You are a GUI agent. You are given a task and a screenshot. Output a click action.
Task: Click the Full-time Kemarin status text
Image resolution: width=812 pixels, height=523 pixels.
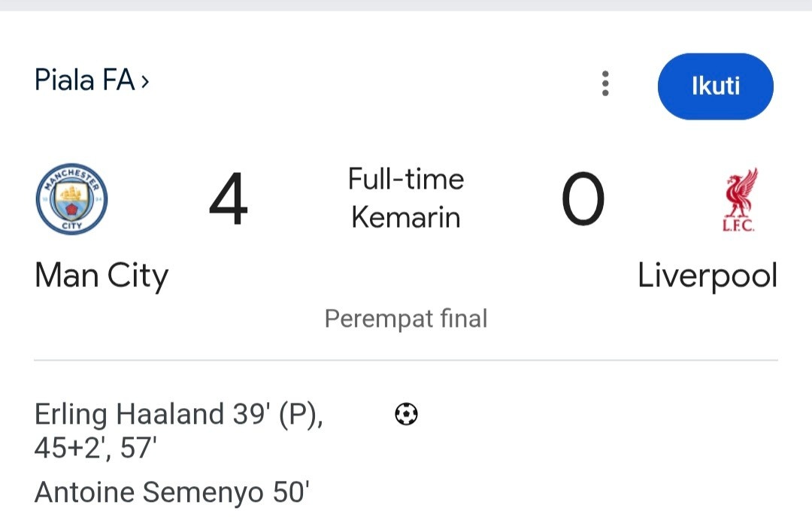tap(406, 198)
